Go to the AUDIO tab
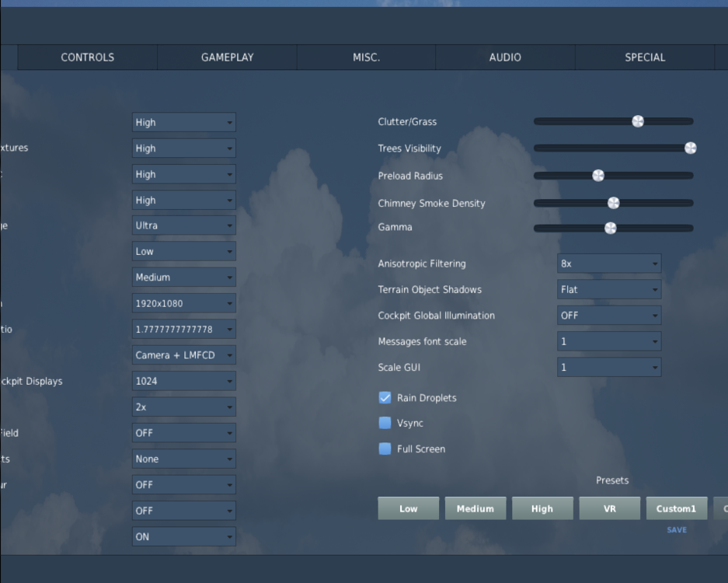728x583 pixels. [505, 58]
